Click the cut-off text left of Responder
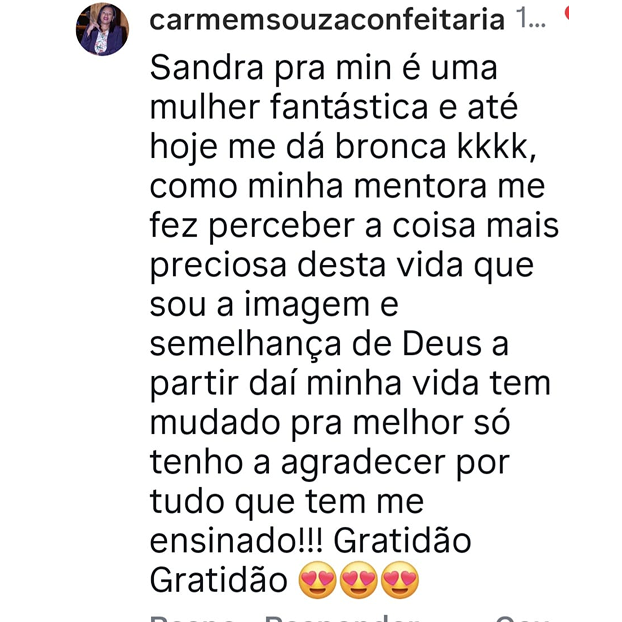This screenshot has height=622, width=622. 192,618
